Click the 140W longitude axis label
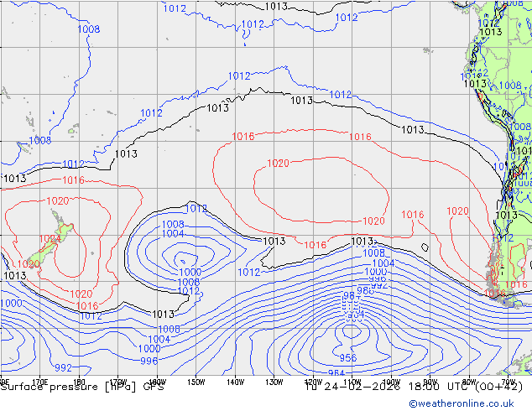Screen dimensions: 532x411 click(235, 382)
